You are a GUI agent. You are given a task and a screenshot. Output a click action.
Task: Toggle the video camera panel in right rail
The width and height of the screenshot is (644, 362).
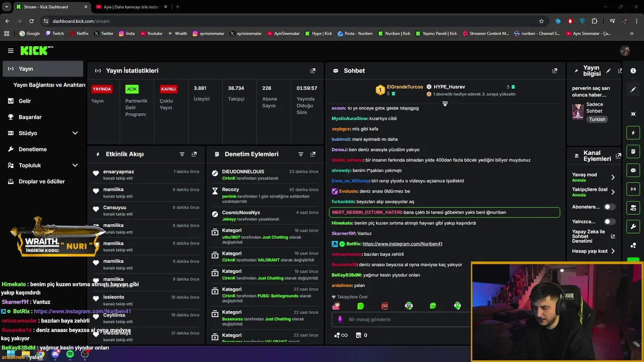point(633,208)
